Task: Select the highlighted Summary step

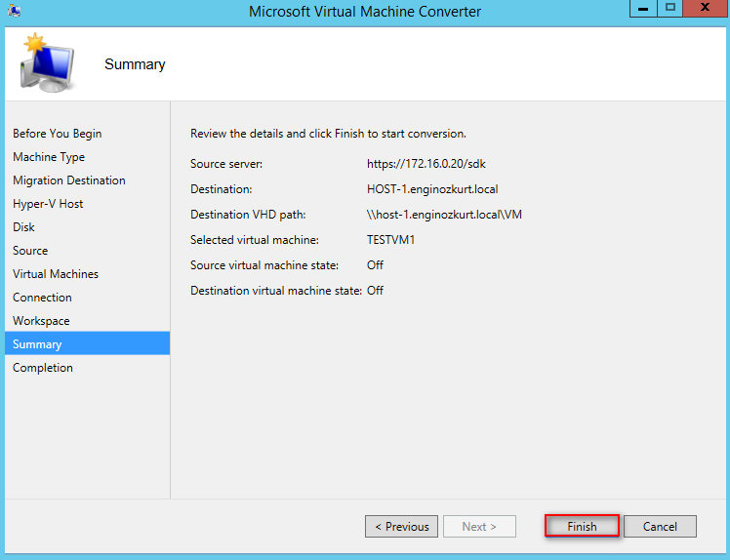Action: click(88, 343)
